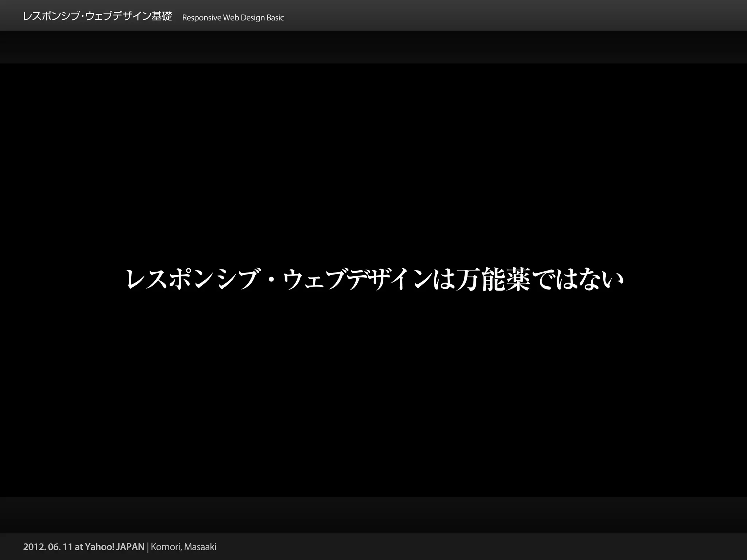This screenshot has height=560, width=747.
Task: Click the main headline レスポンシブ・ウェブデザインは万能薬ではない
Action: 375,280
